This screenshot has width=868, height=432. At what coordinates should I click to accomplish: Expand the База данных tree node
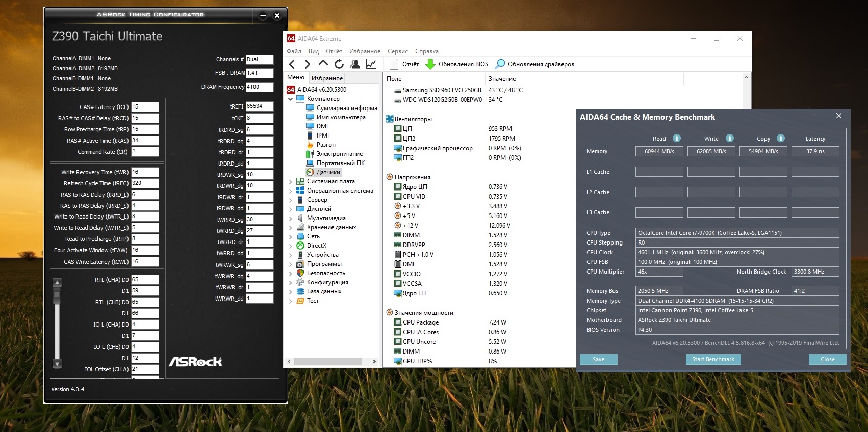(x=291, y=291)
